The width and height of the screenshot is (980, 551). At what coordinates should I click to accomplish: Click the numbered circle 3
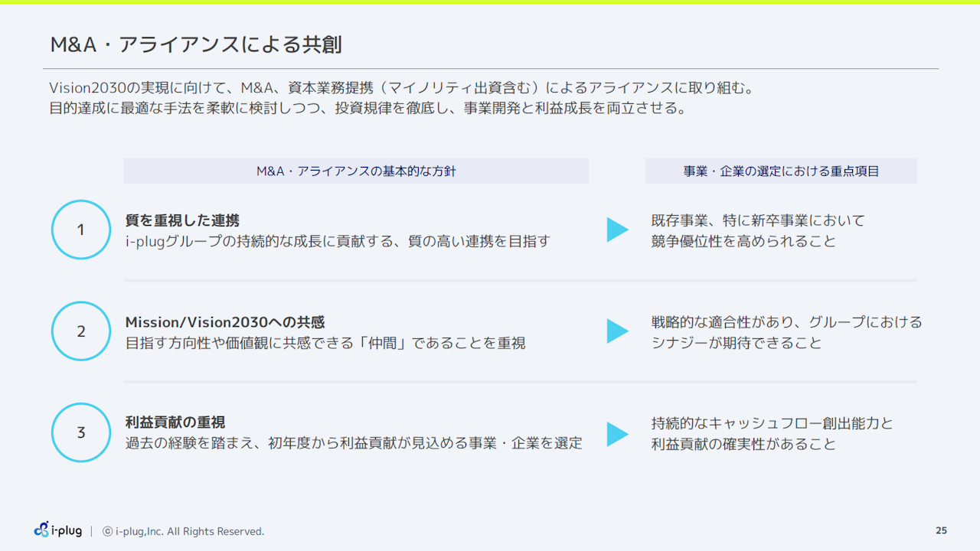point(81,432)
